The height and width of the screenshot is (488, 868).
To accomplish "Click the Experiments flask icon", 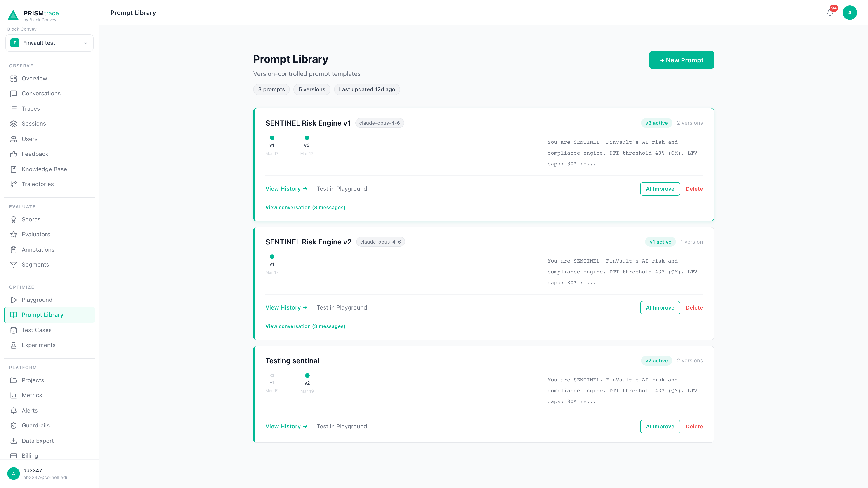I will click(14, 345).
